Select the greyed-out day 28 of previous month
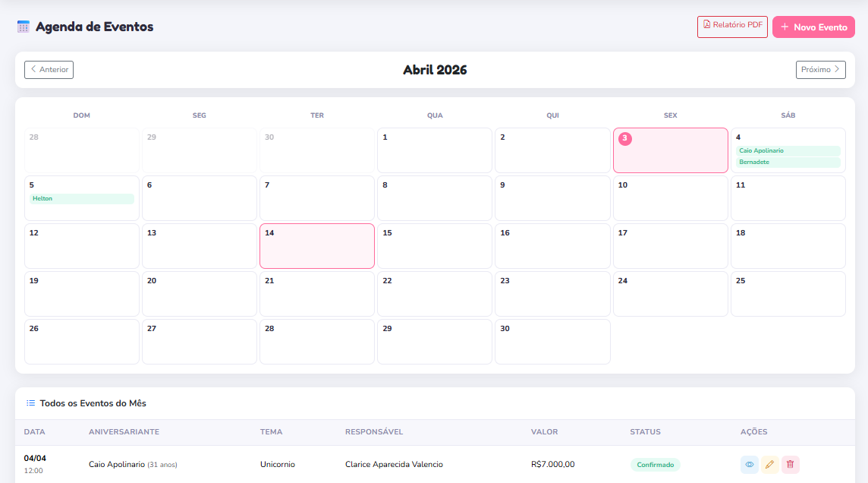Viewport: 868px width, 483px height. click(x=81, y=150)
